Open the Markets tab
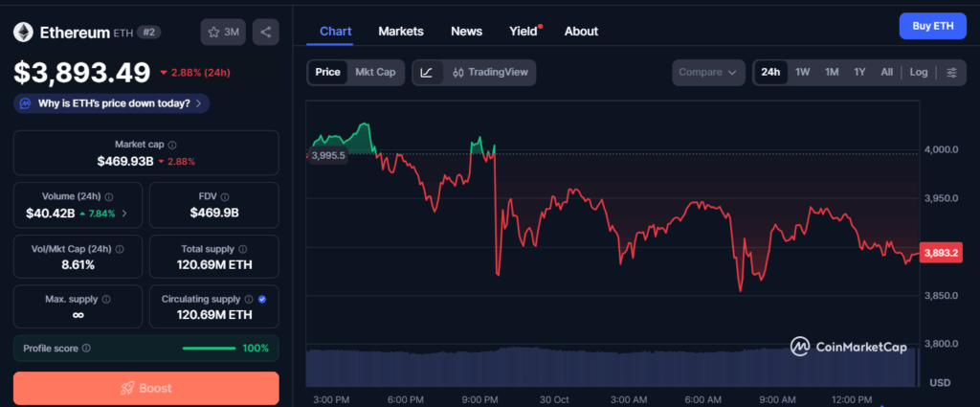Screen dimensions: 980x407 pyautogui.click(x=401, y=31)
